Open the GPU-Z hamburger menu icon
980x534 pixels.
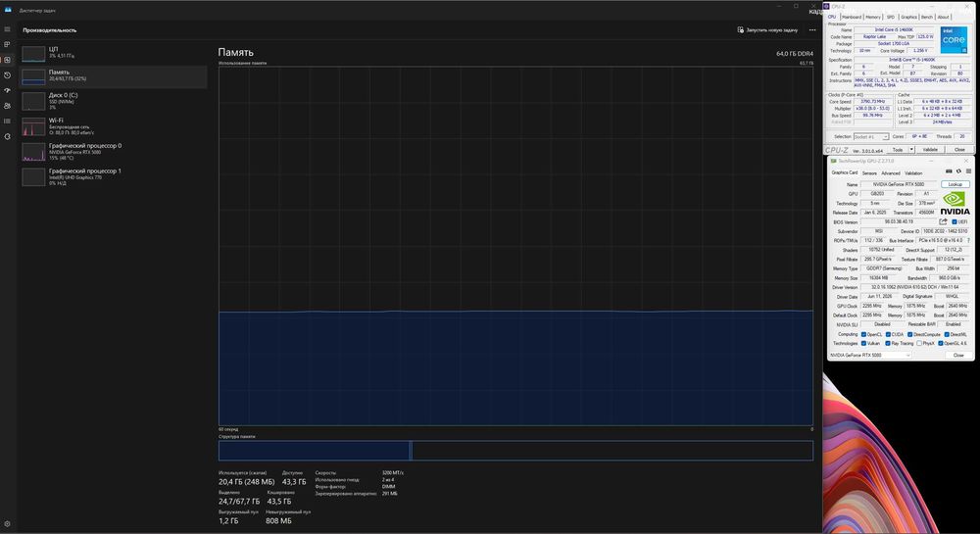click(x=969, y=171)
